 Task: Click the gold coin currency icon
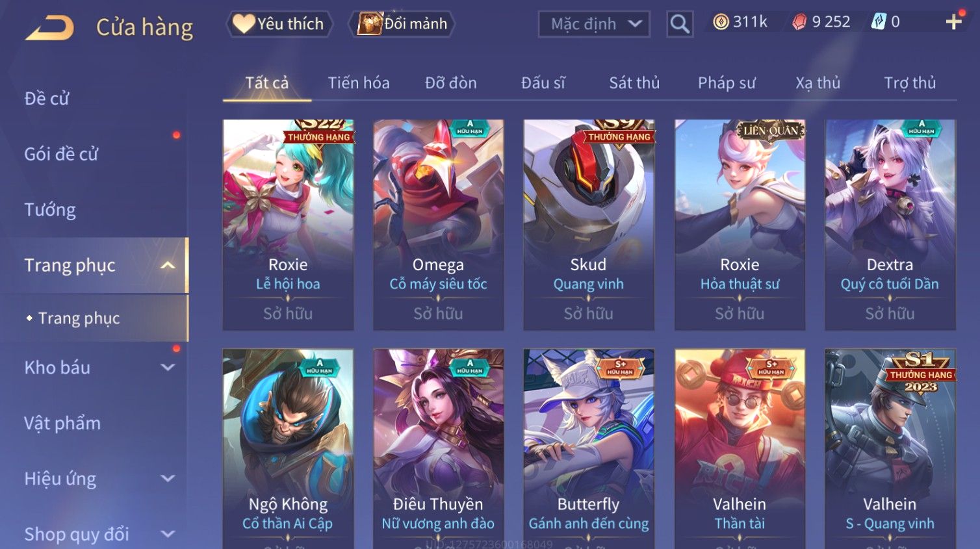coord(721,22)
